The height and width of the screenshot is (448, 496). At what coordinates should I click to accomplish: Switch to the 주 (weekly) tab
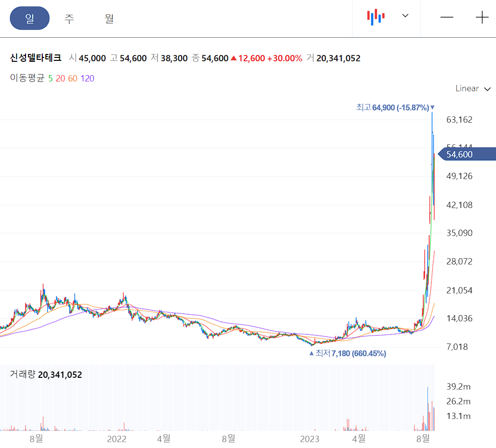coord(69,18)
